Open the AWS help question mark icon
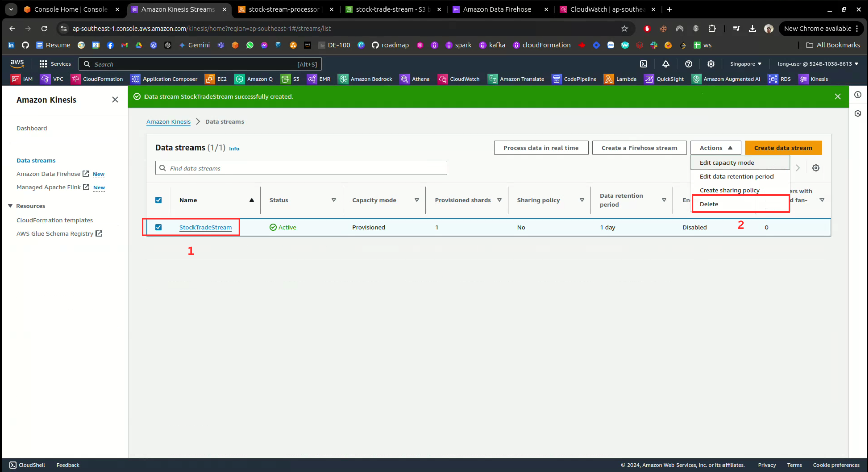The width and height of the screenshot is (868, 472). coord(688,64)
